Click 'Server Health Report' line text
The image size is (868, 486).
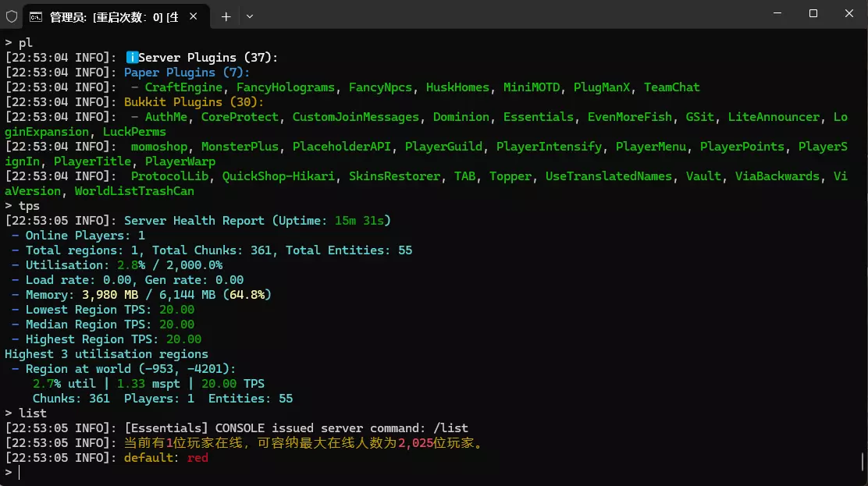point(194,221)
